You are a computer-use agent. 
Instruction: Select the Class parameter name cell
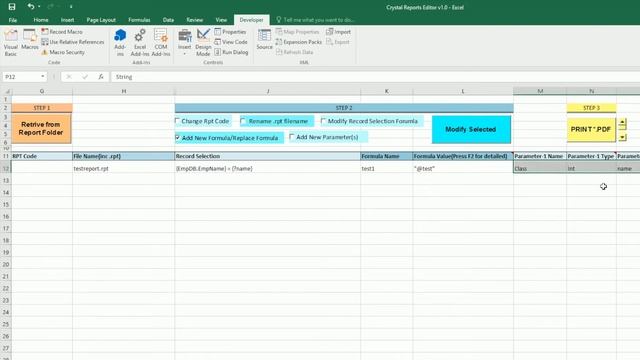[540, 168]
